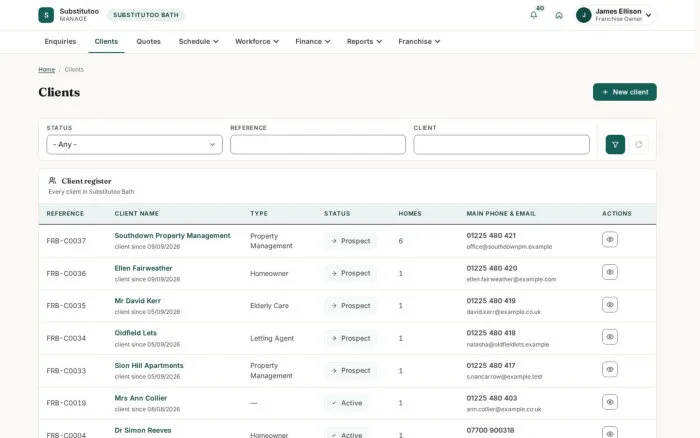Open Southdown Property Management client link
The image size is (700, 438).
click(172, 236)
